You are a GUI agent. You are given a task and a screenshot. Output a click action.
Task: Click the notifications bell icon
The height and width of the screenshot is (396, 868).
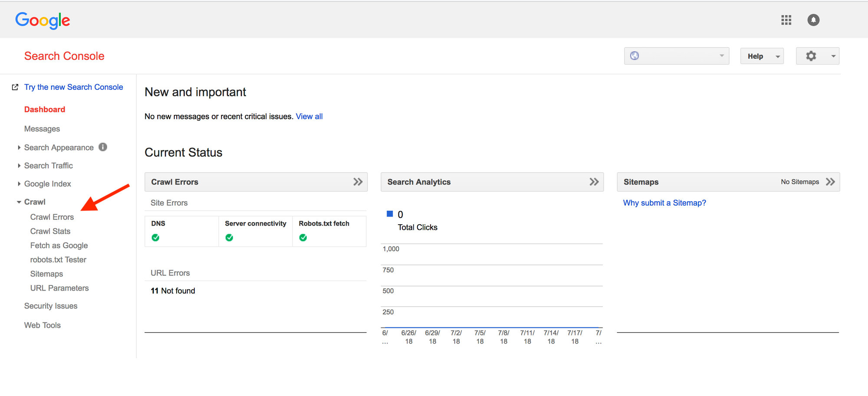click(x=813, y=20)
